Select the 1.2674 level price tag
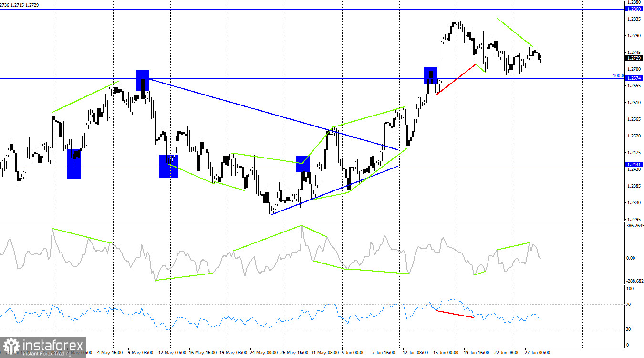Screen dimensions: 644x358 [x=634, y=78]
